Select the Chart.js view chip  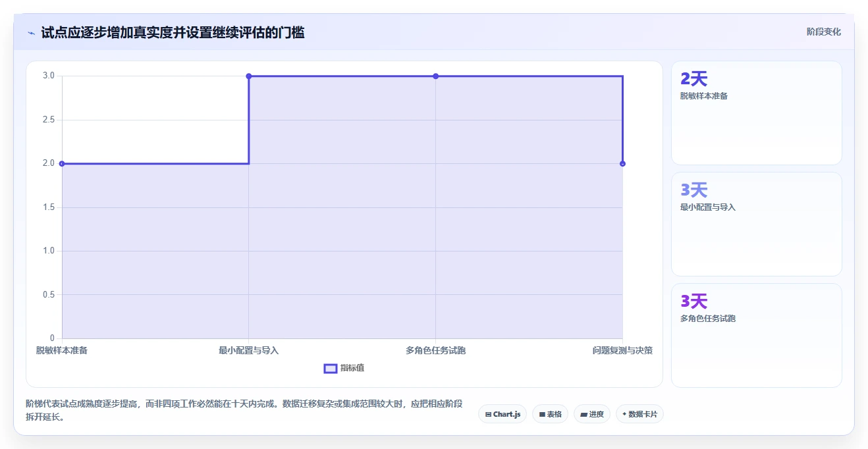tap(502, 414)
